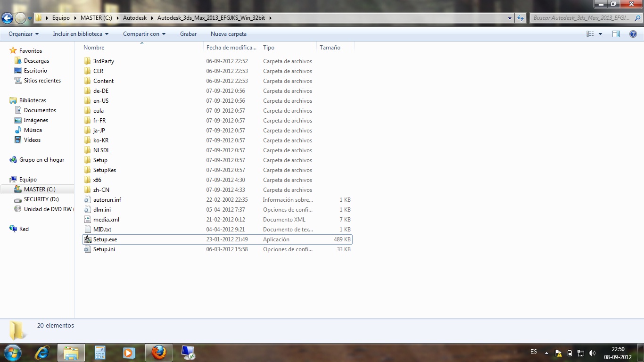Click Nueva carpeta button
The image size is (644, 362).
pos(228,34)
